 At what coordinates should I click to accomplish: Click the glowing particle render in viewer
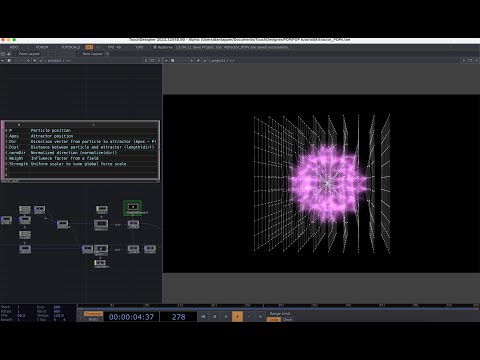328,183
